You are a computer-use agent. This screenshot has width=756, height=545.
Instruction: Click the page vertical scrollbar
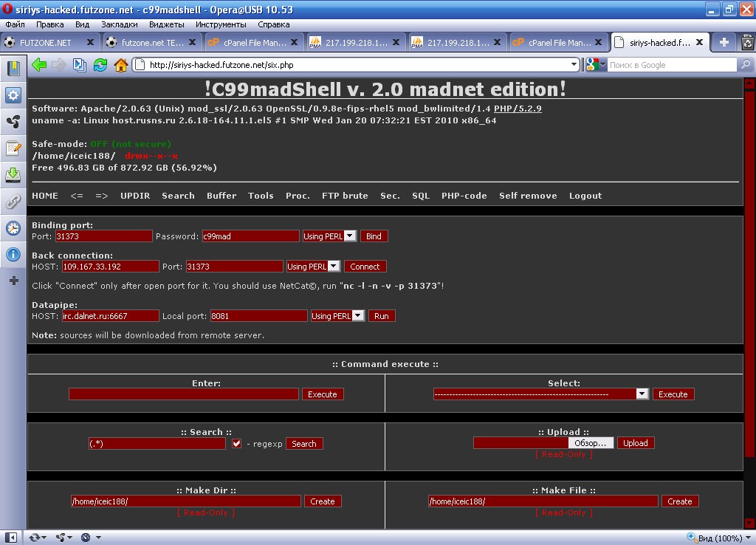749,295
